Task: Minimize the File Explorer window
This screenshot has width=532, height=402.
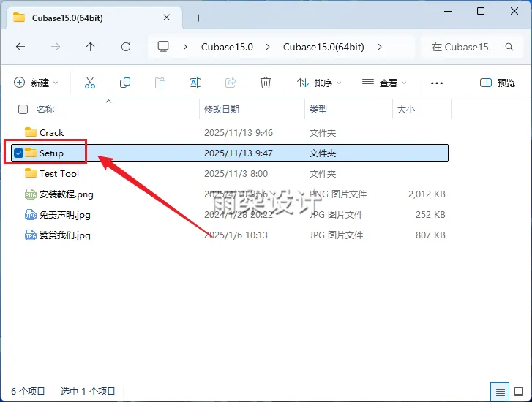Action: (x=448, y=11)
